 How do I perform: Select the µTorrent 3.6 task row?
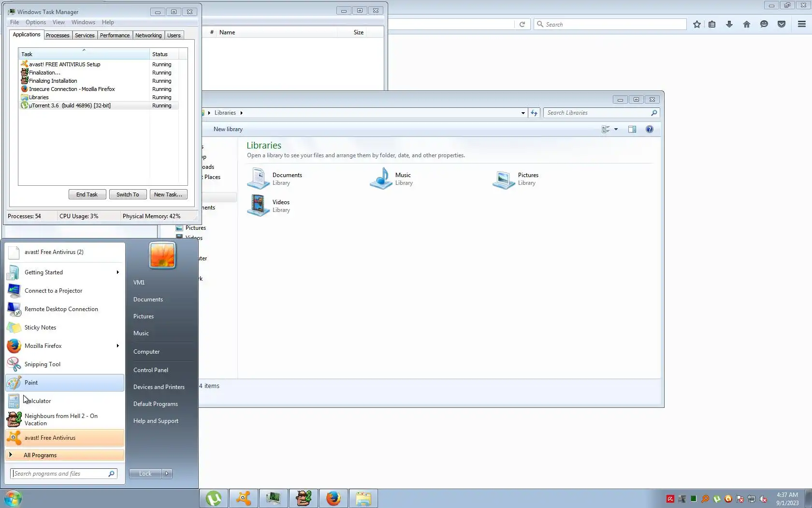click(x=99, y=105)
